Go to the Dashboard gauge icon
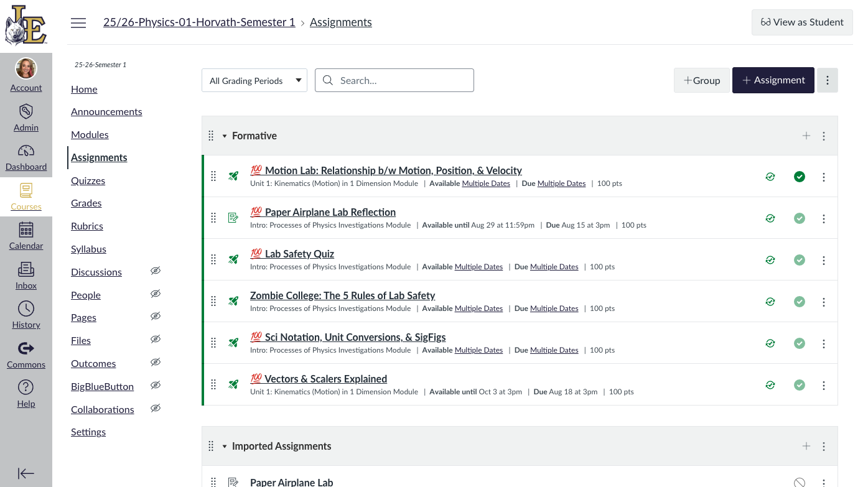Viewport: 868px width, 487px height. click(x=26, y=151)
